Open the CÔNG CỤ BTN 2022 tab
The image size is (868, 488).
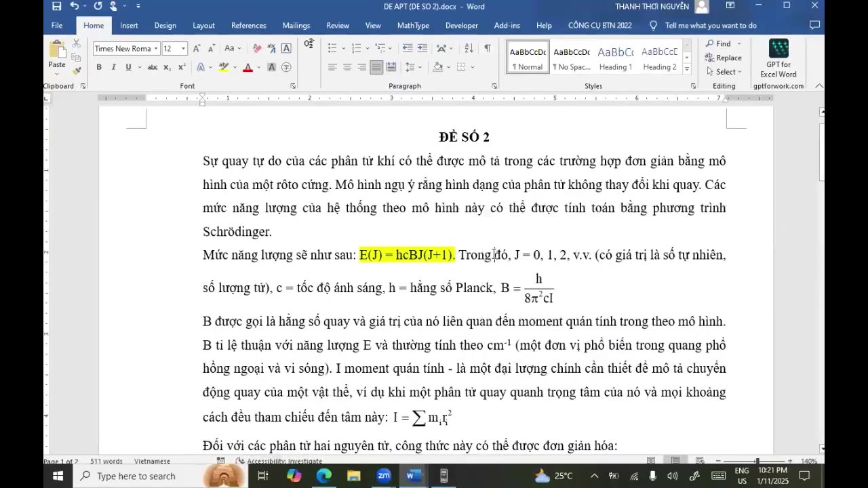click(x=600, y=26)
